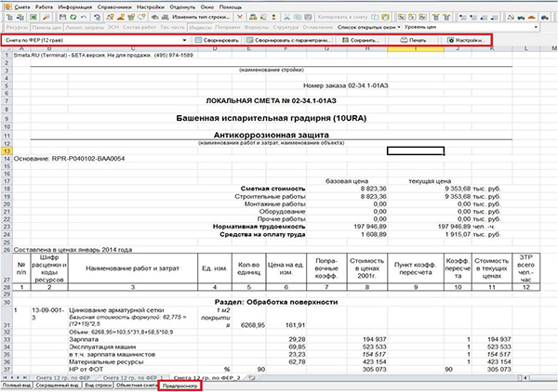
Task: Click the Excel export icon in toolbar
Action: tap(33, 17)
